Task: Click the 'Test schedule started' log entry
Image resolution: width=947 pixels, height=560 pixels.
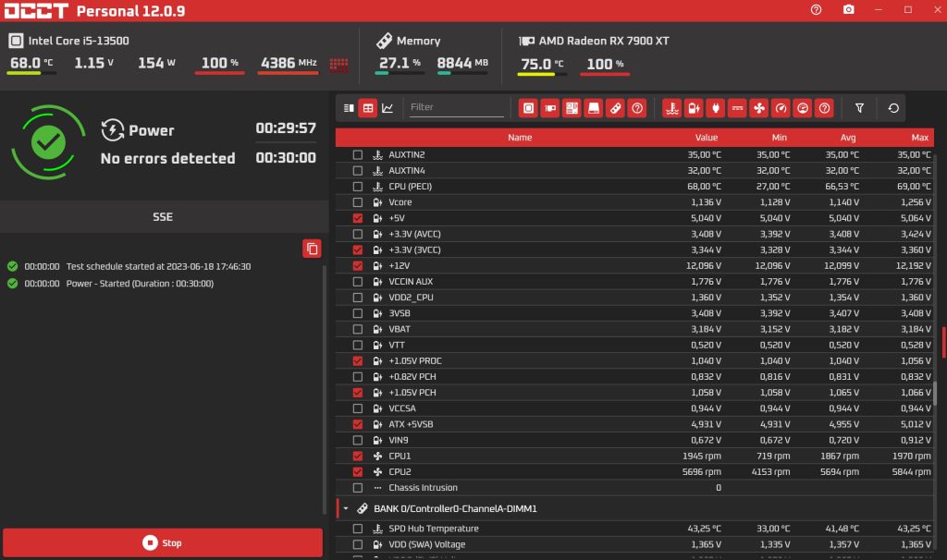Action: pyautogui.click(x=158, y=266)
